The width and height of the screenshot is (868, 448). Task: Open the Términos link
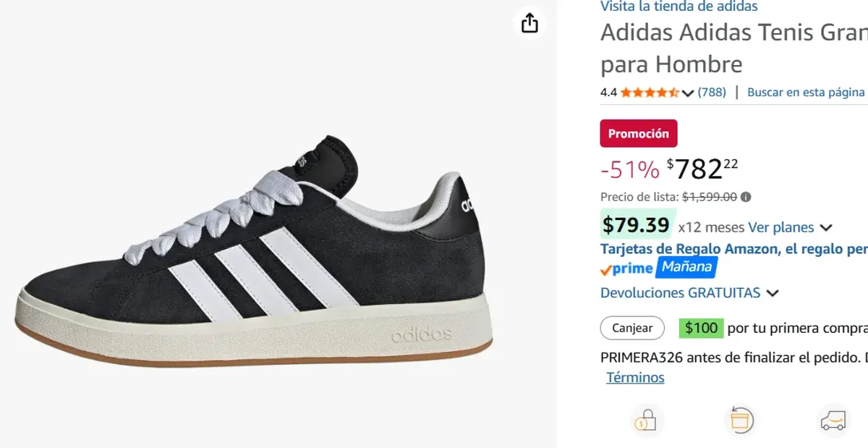pos(635,377)
